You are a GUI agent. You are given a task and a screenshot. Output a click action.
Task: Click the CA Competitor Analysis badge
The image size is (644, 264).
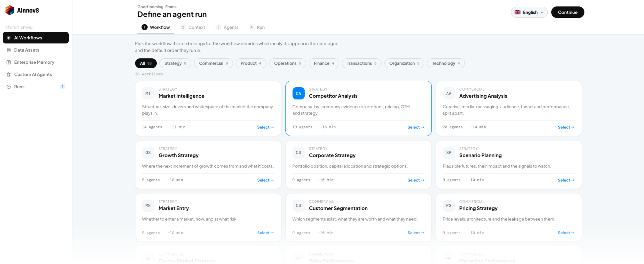click(x=298, y=93)
